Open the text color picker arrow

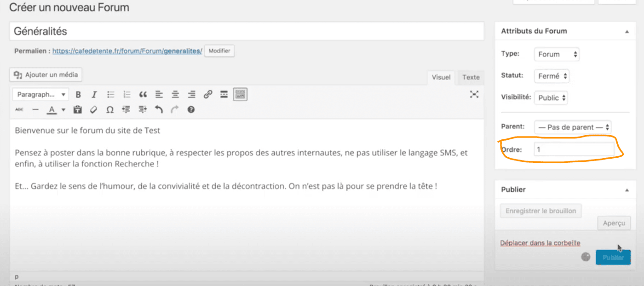point(63,110)
